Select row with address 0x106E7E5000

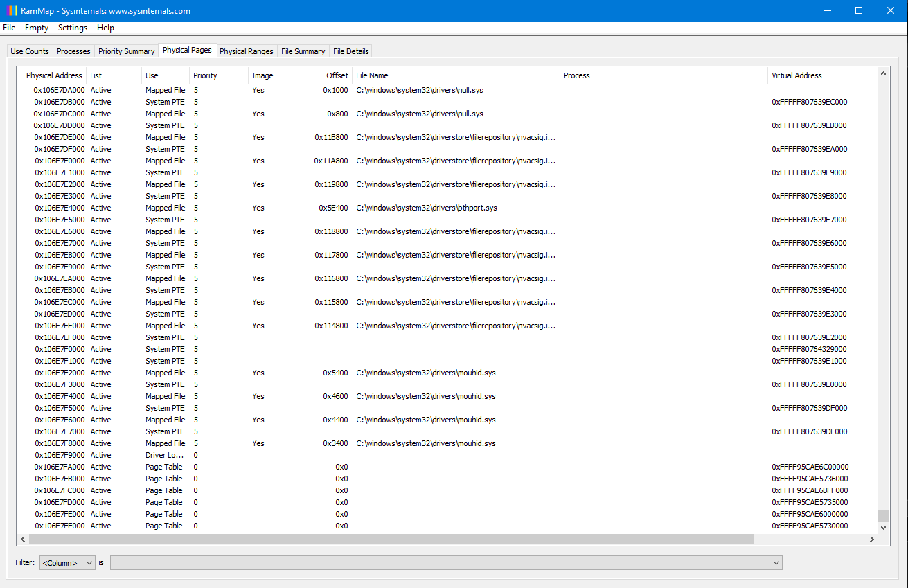tap(449, 220)
